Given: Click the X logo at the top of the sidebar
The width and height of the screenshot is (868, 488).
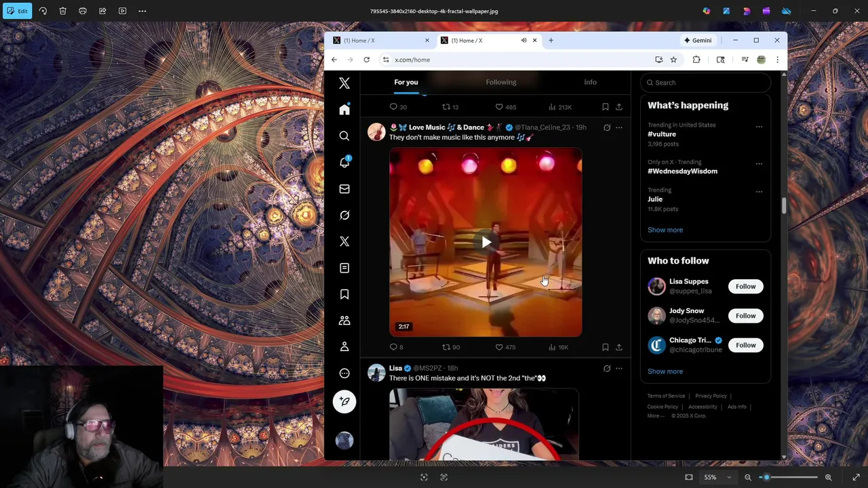Looking at the screenshot, I should 344,83.
